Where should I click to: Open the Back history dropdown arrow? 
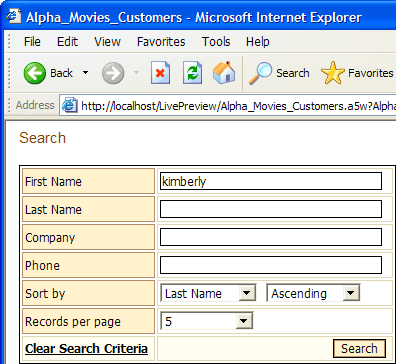86,72
